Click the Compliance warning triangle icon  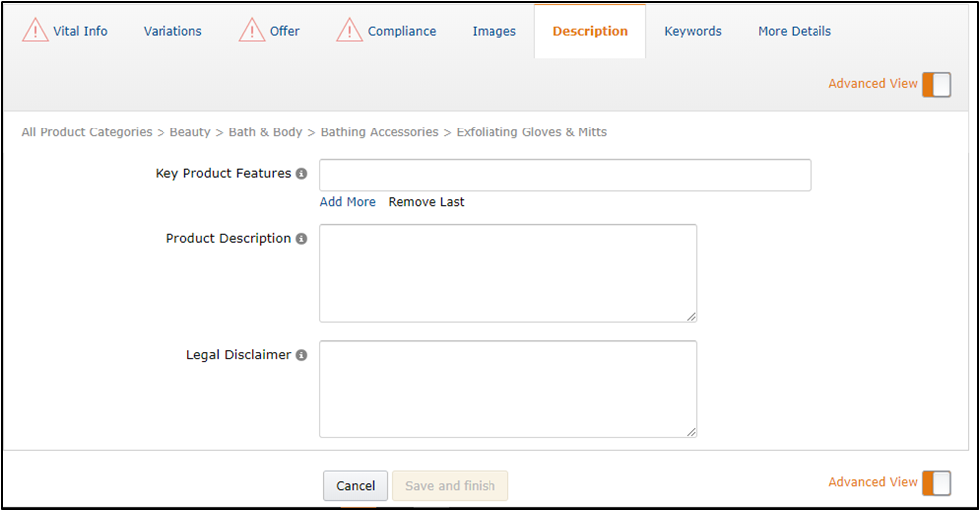(349, 31)
